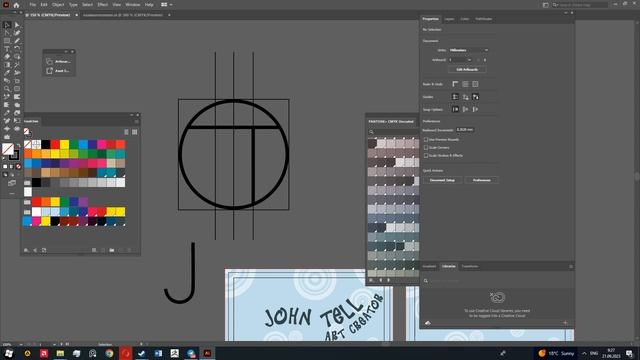640x360 pixels.
Task: Click the Preferences quick action button
Action: point(482,180)
